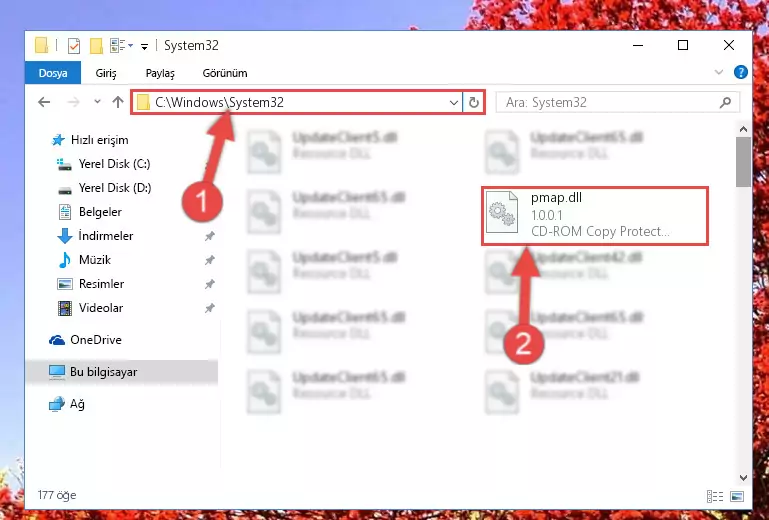The height and width of the screenshot is (520, 769).
Task: Open İndirmeler folder in sidebar
Action: pyautogui.click(x=95, y=236)
